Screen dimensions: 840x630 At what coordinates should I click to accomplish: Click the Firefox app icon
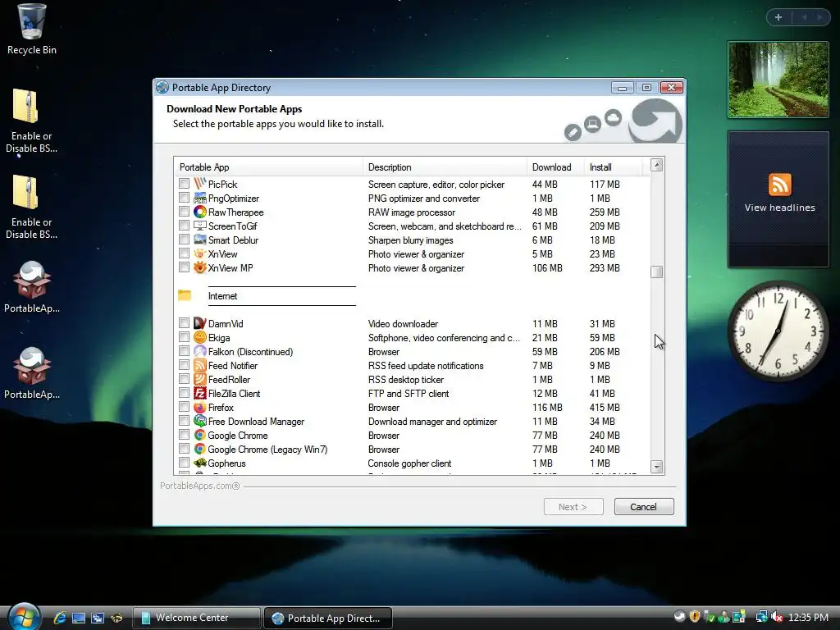point(200,407)
